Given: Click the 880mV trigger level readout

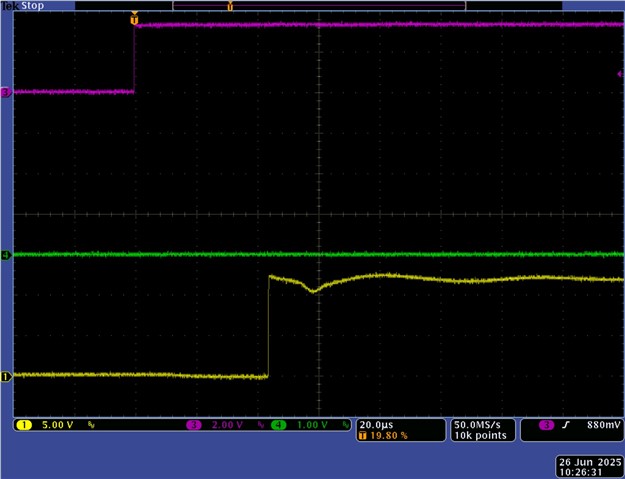Looking at the screenshot, I should (603, 425).
